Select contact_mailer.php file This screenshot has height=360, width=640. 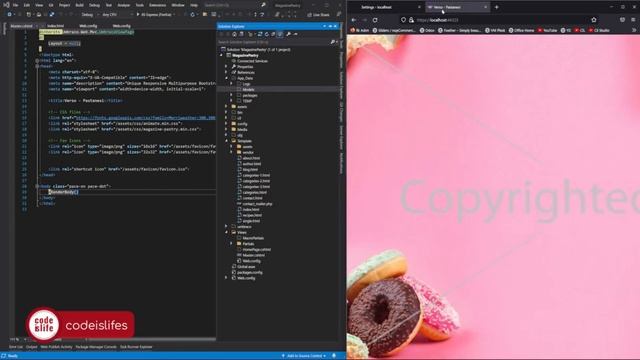pos(257,204)
